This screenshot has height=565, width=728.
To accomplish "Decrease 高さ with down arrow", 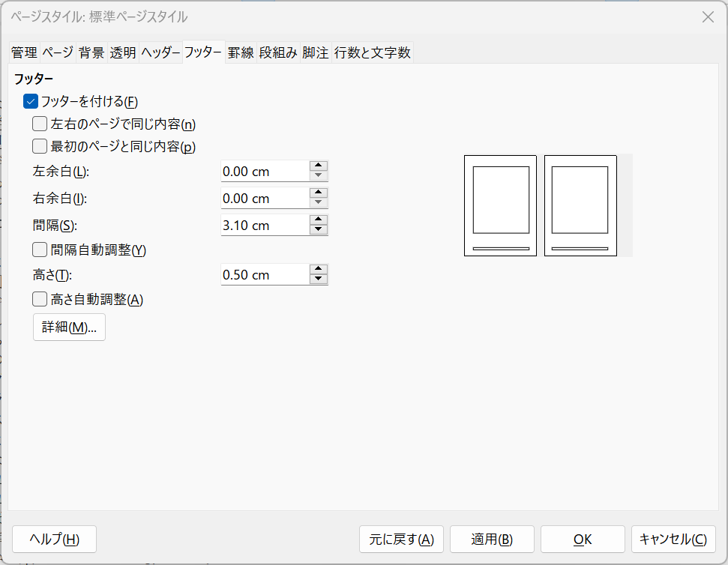I will click(x=319, y=280).
